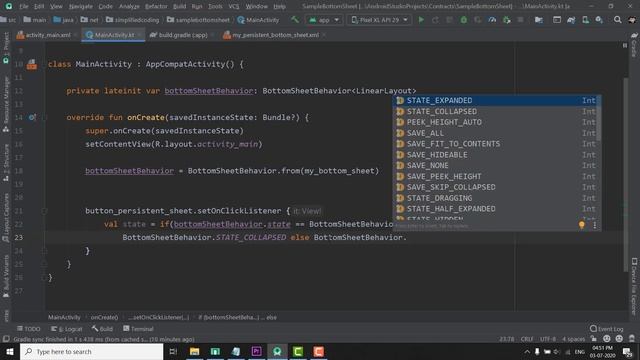Open the Project side tool window

pyautogui.click(x=6, y=48)
